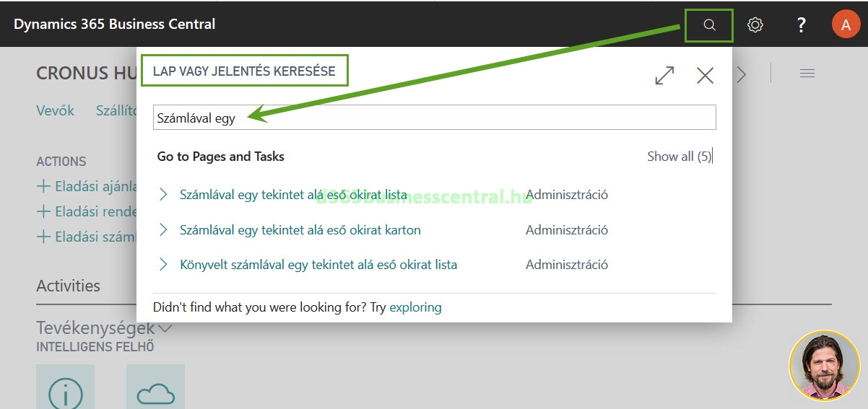Open the hamburger menu icon
Screen dimensions: 868x409
807,73
